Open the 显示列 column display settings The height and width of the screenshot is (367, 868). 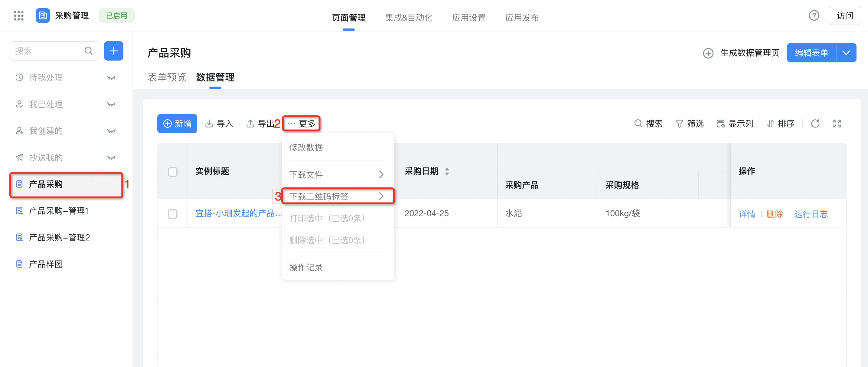(735, 124)
